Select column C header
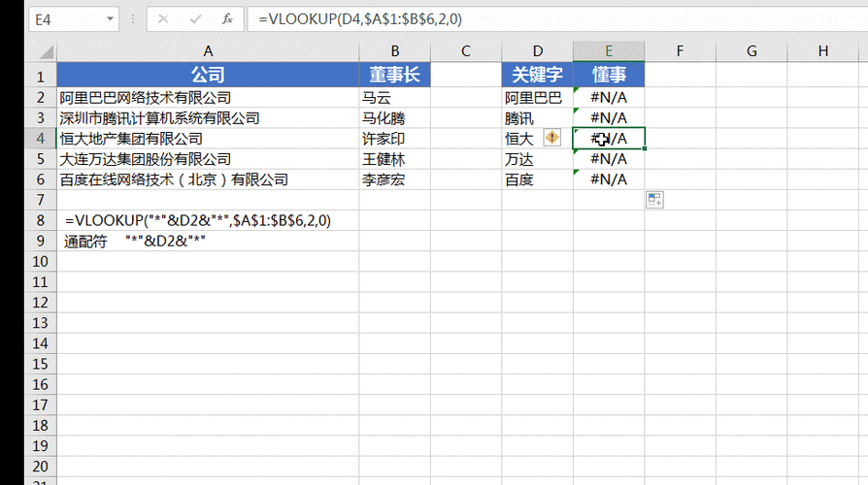This screenshot has width=868, height=485. tap(465, 51)
